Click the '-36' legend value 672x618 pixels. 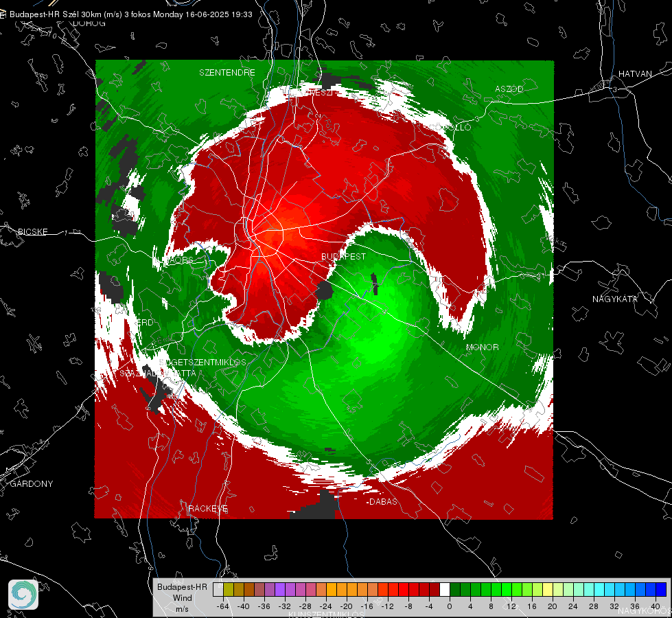(x=264, y=606)
